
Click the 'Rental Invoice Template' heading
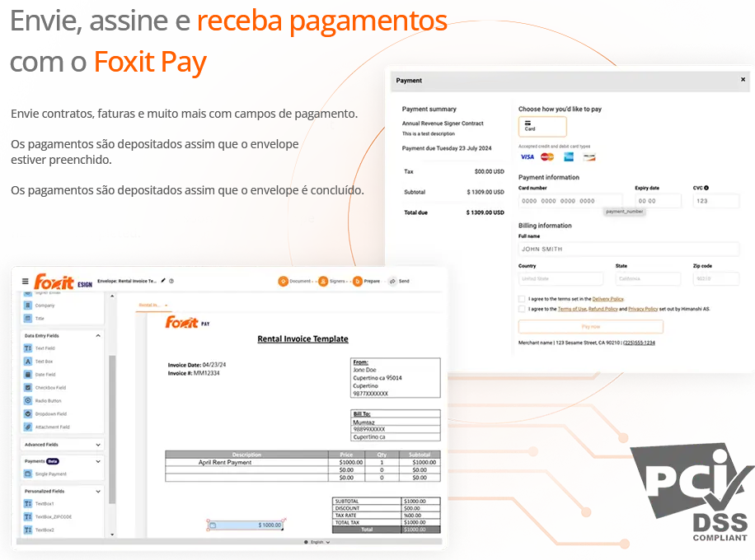coord(302,338)
